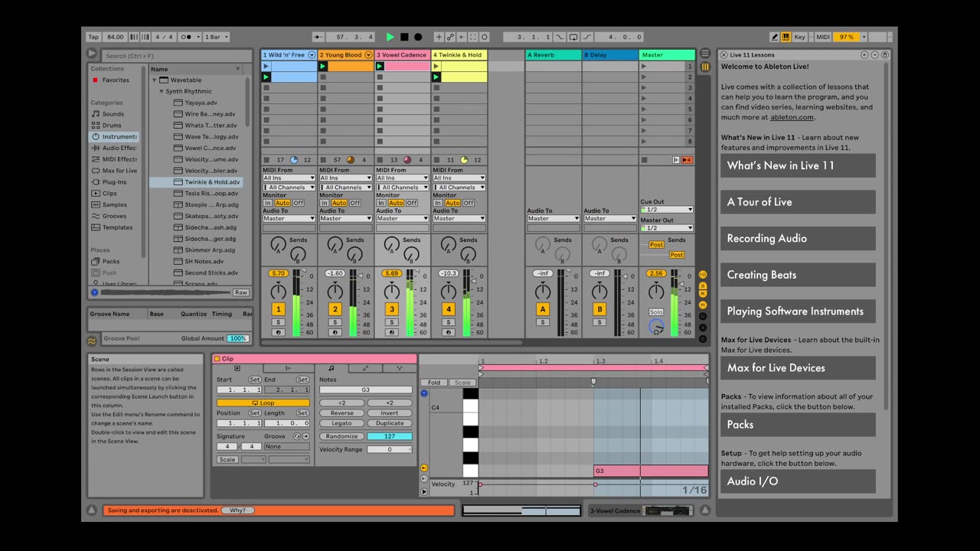Click the Master preview volume knob
Screen dimensions: 980x551
pos(655,327)
